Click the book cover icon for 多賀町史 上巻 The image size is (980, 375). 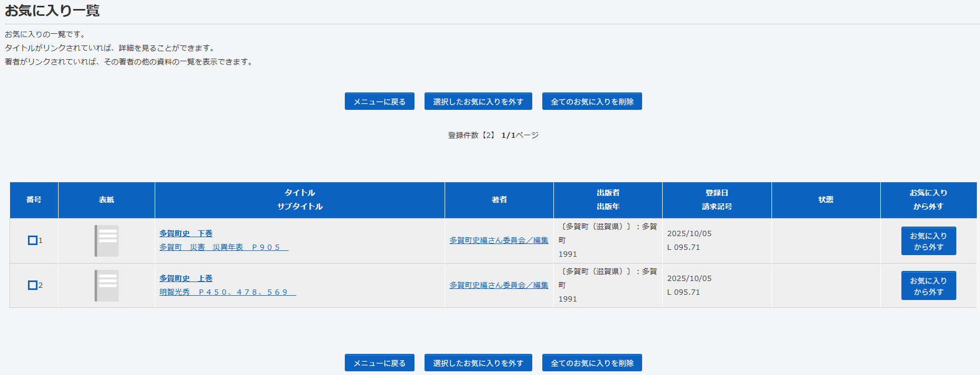coord(107,286)
